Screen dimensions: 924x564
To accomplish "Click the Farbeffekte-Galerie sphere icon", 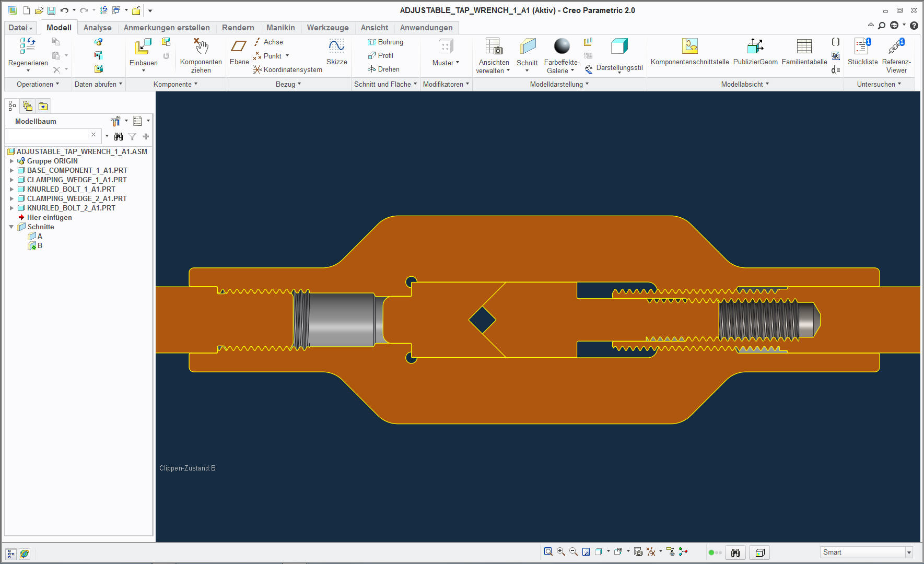I will tap(562, 46).
